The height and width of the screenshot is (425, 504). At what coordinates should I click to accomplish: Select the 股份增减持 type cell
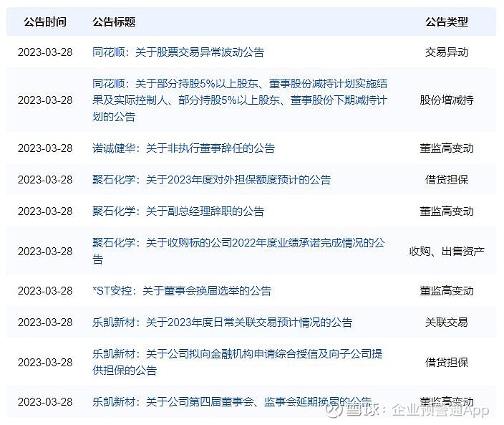(447, 100)
